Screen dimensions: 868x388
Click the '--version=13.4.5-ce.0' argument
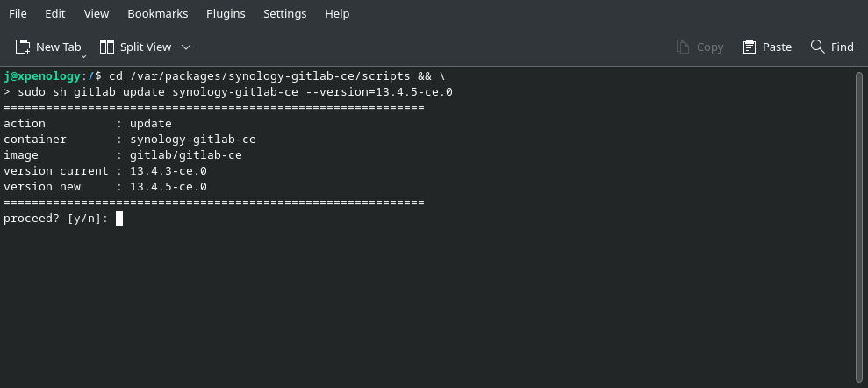coord(379,92)
